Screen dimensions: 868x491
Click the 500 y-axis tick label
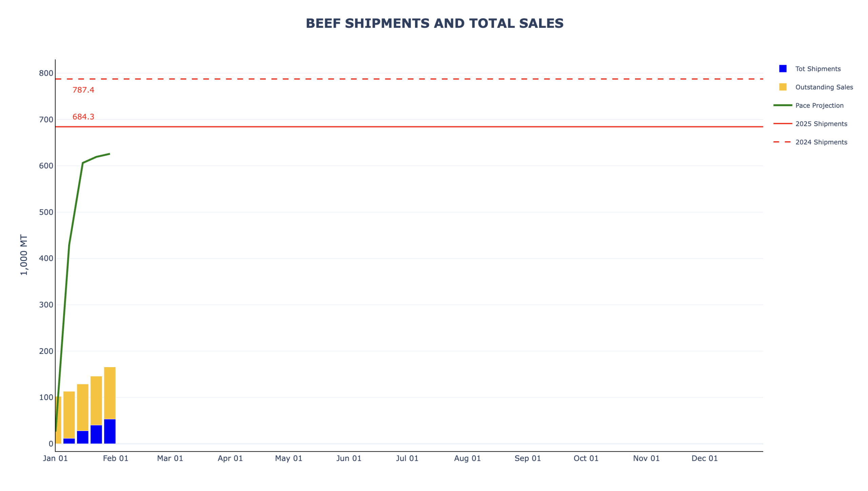coord(46,212)
